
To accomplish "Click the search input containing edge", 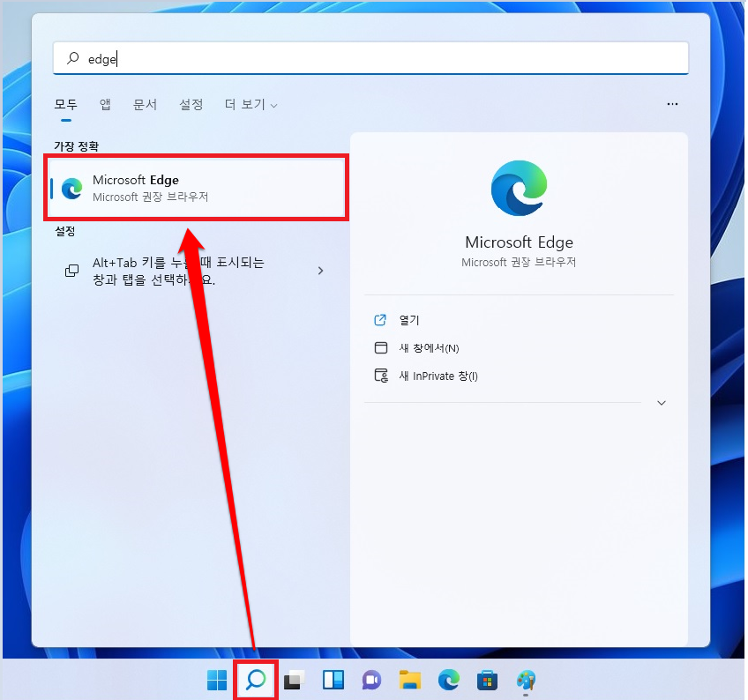I will click(x=370, y=58).
